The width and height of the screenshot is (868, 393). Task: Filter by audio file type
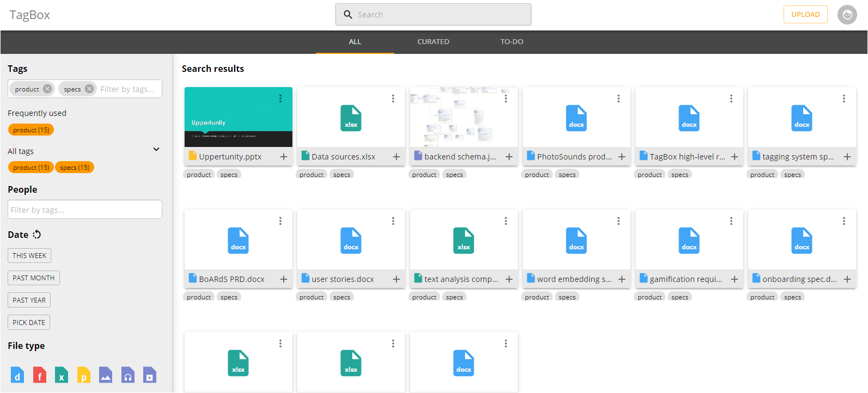[128, 375]
